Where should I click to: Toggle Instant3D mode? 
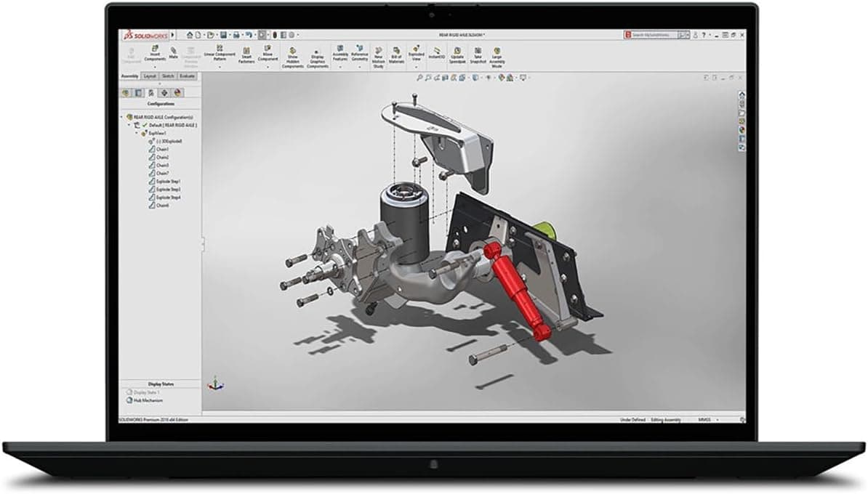[x=436, y=55]
